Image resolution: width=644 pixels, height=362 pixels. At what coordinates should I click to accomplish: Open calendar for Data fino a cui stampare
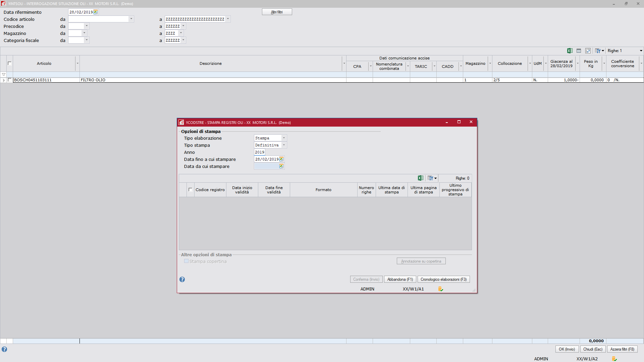(x=281, y=159)
